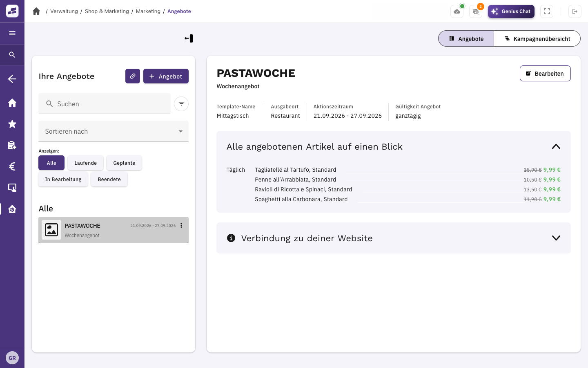The width and height of the screenshot is (588, 368).
Task: Click Bearbeiten to edit PASTAWOCHE
Action: point(545,74)
